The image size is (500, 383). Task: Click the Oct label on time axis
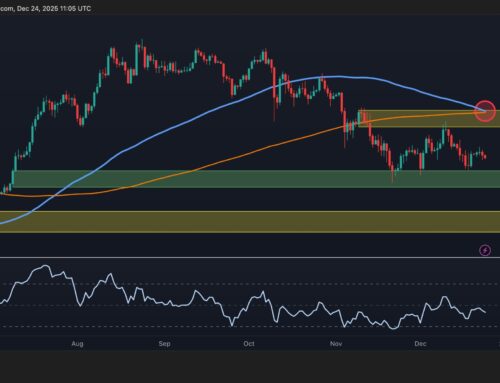(249, 343)
